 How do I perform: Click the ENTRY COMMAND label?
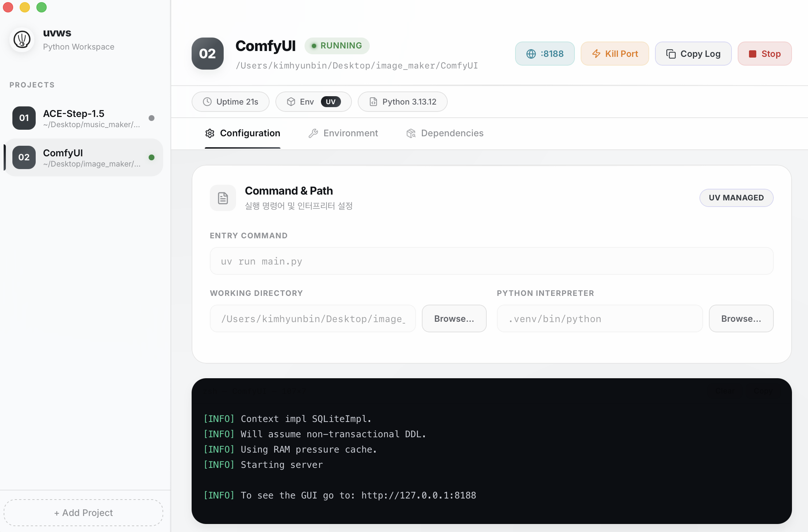click(249, 236)
